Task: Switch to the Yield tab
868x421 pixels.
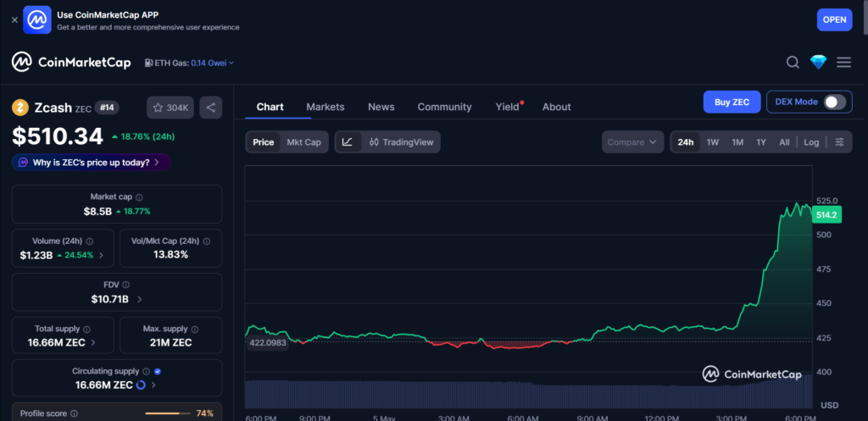Action: pos(509,107)
